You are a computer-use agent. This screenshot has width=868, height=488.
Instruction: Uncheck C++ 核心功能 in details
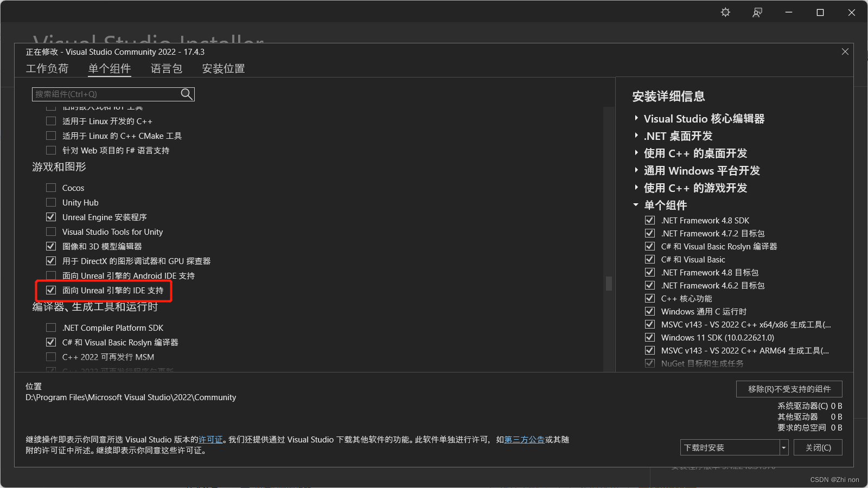[649, 298]
